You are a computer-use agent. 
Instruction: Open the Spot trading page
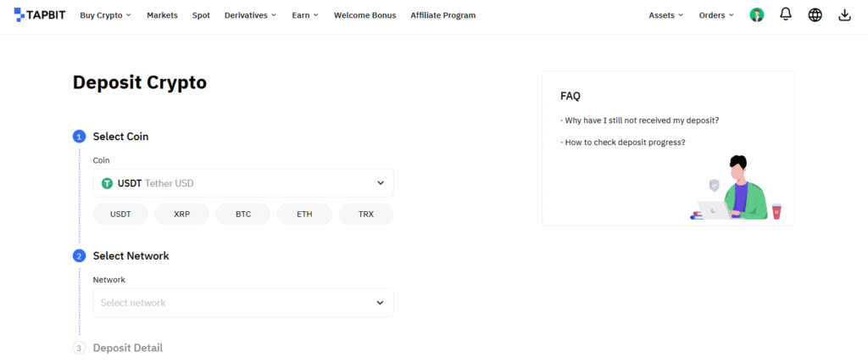pos(201,15)
